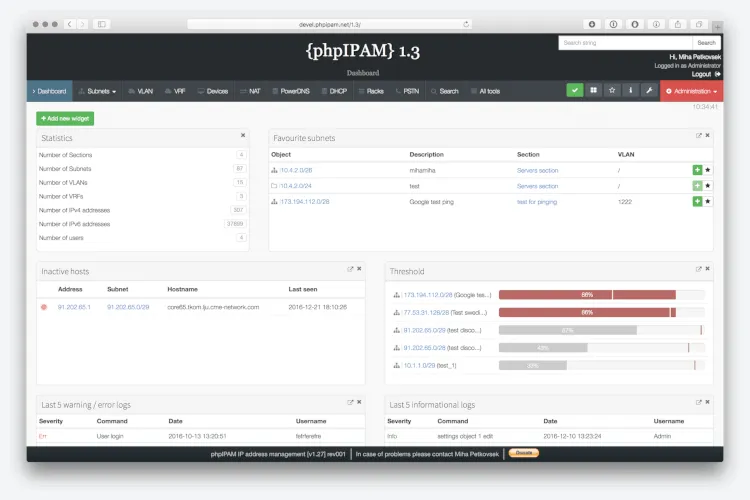Close the Statistics widget
The width and height of the screenshot is (750, 500).
pos(243,135)
